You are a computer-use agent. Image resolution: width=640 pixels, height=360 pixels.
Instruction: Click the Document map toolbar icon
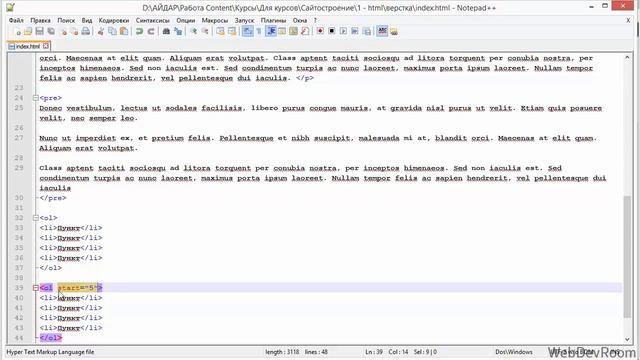click(x=293, y=31)
